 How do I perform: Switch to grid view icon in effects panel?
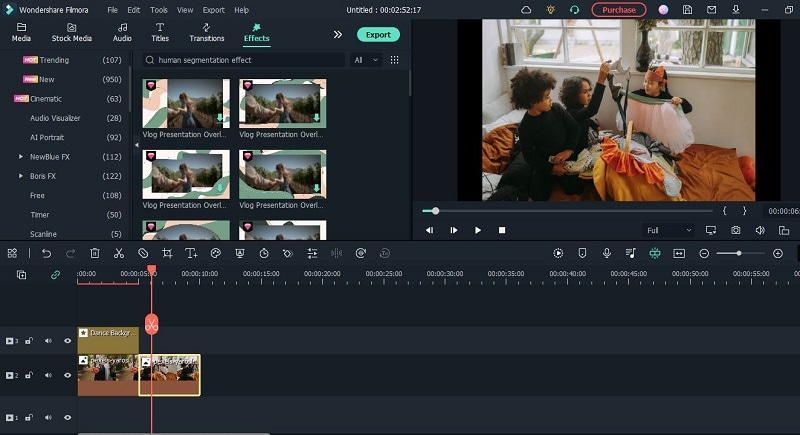pos(394,60)
